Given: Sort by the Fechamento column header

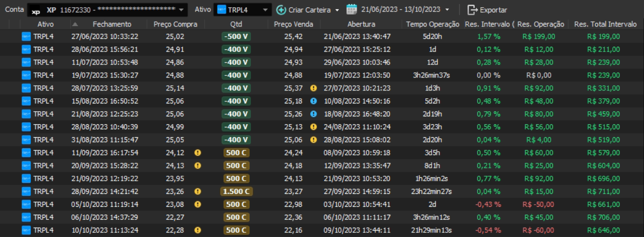Looking at the screenshot, I should 112,24.
